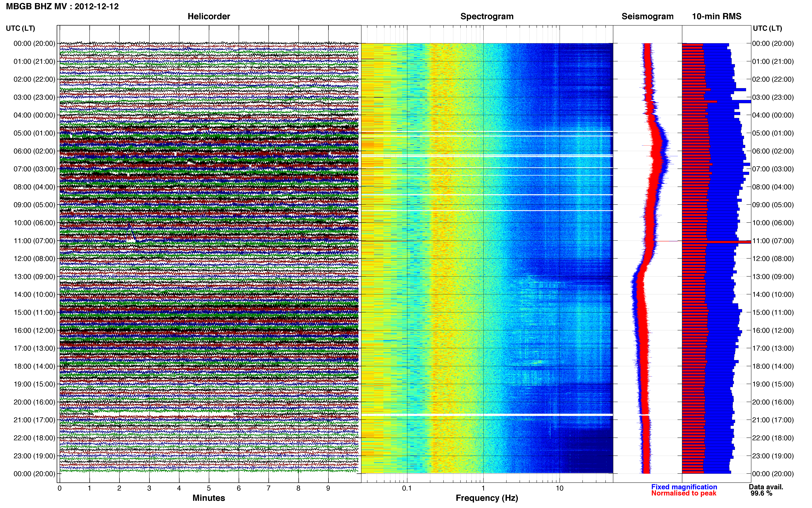812x508 pixels.
Task: Click left time label 07:00 (03:00)
Action: [x=34, y=169]
